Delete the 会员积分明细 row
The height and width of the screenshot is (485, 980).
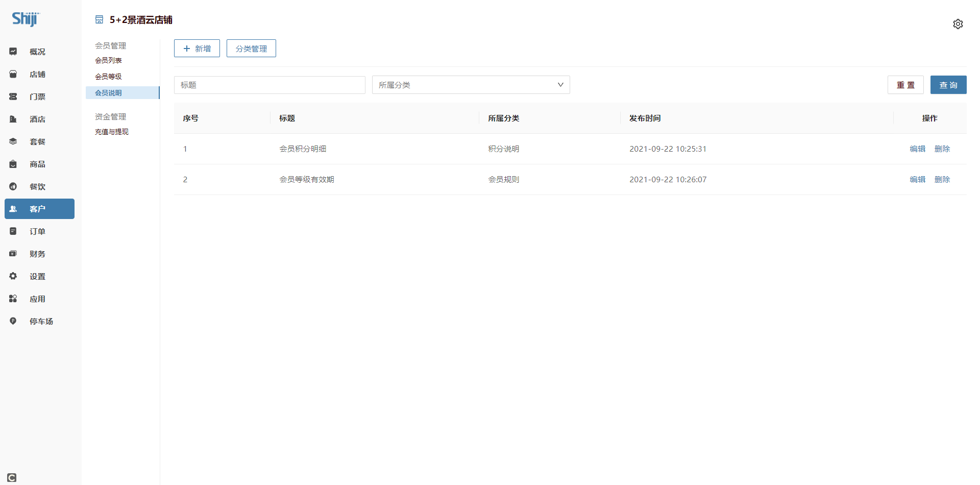click(x=942, y=149)
